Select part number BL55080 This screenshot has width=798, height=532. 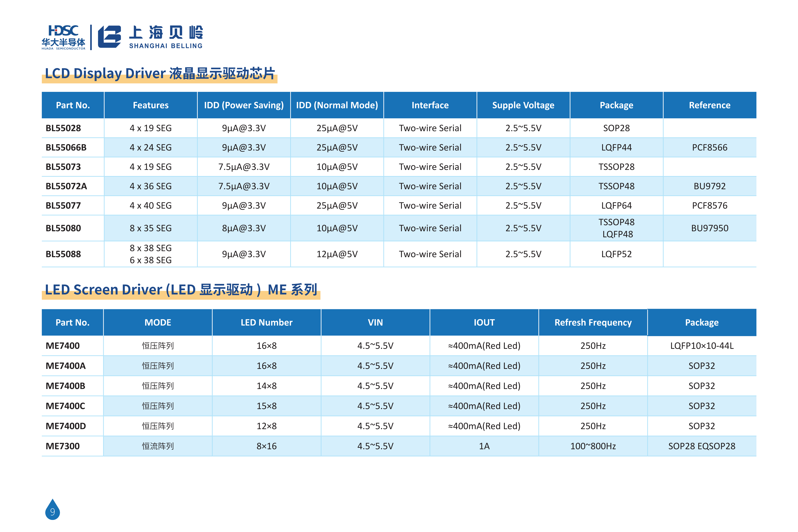63,228
